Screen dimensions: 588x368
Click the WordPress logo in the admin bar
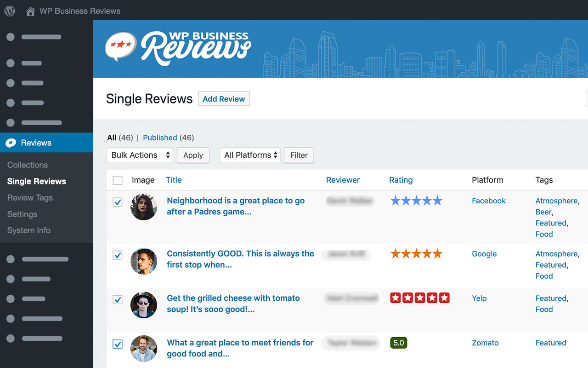click(9, 10)
